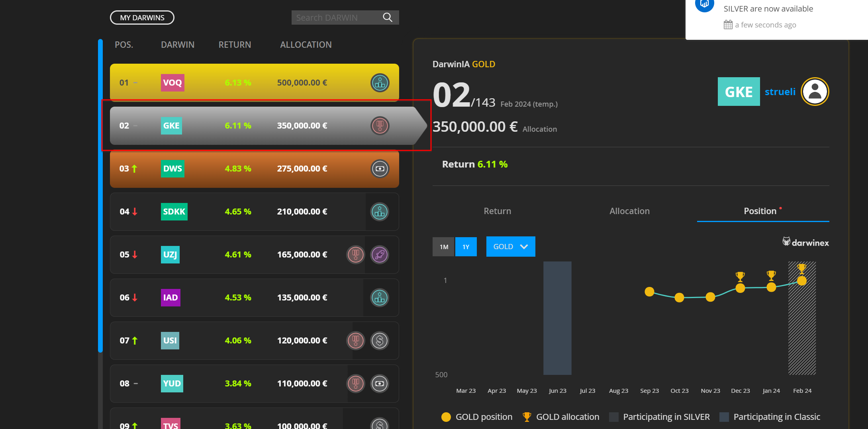Open strueli's profile avatar icon
868x429 pixels.
(815, 92)
